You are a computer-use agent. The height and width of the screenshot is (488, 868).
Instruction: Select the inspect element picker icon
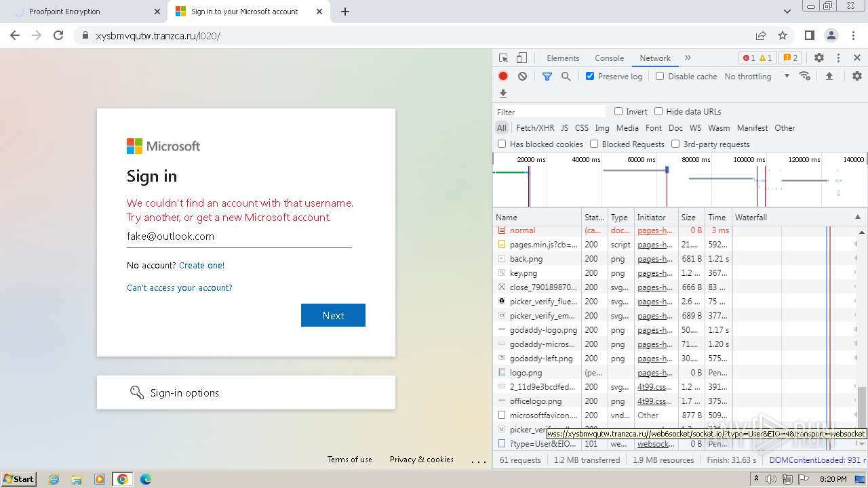coord(503,58)
